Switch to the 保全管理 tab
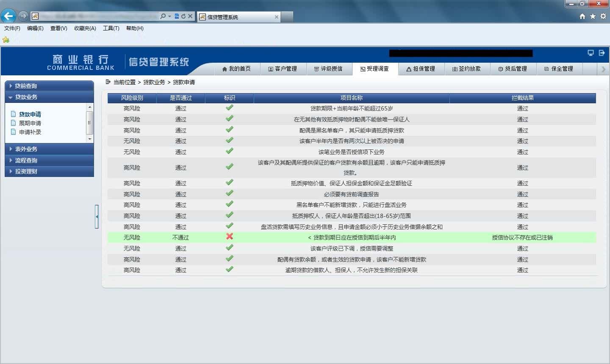 559,69
